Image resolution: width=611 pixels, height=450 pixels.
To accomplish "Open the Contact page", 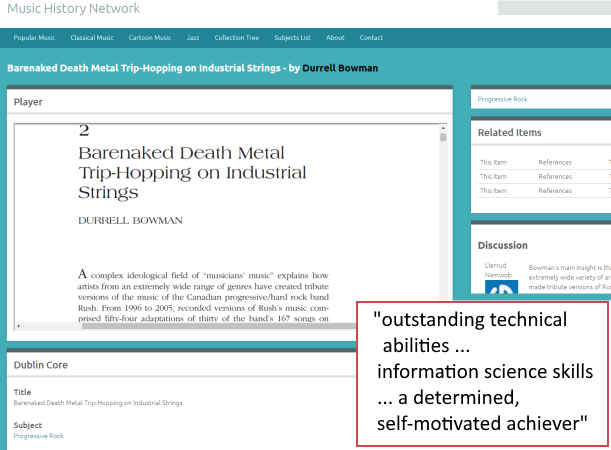I will (371, 38).
